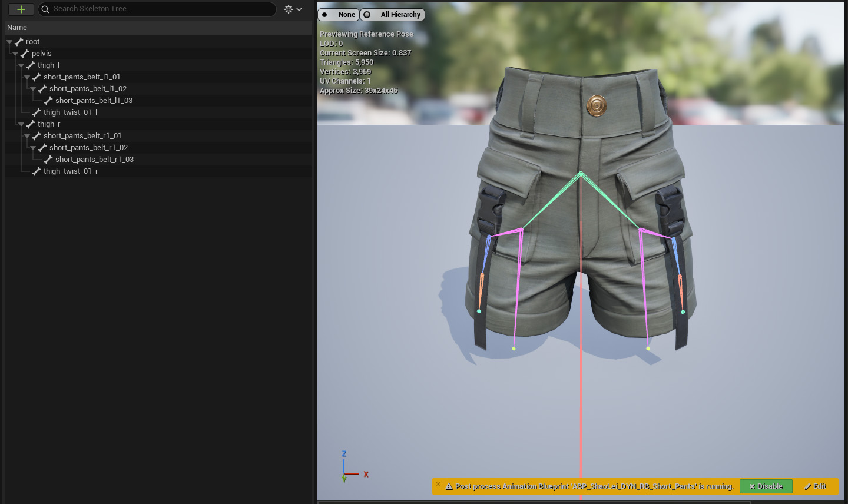Disable the post process Animation Blueprint
The width and height of the screenshot is (848, 504).
(766, 486)
